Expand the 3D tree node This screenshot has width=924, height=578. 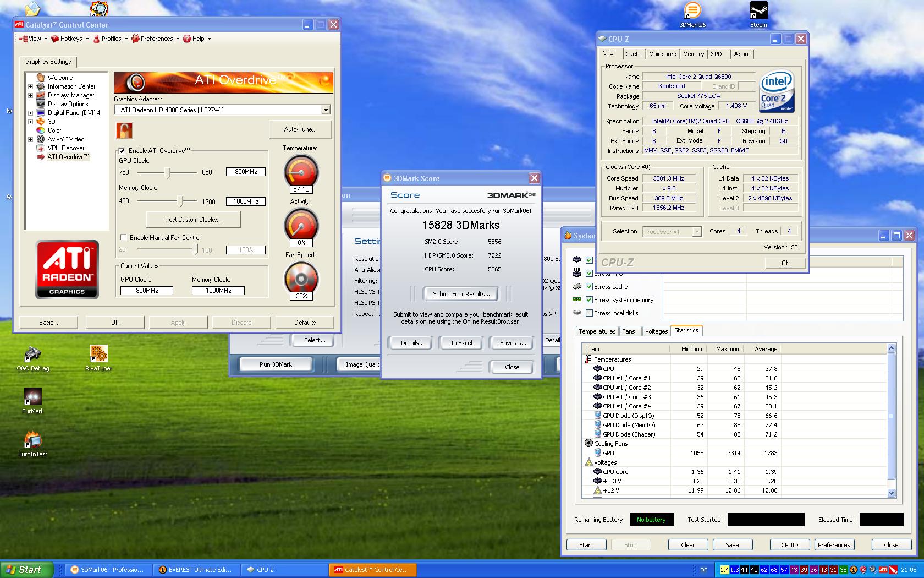[31, 122]
